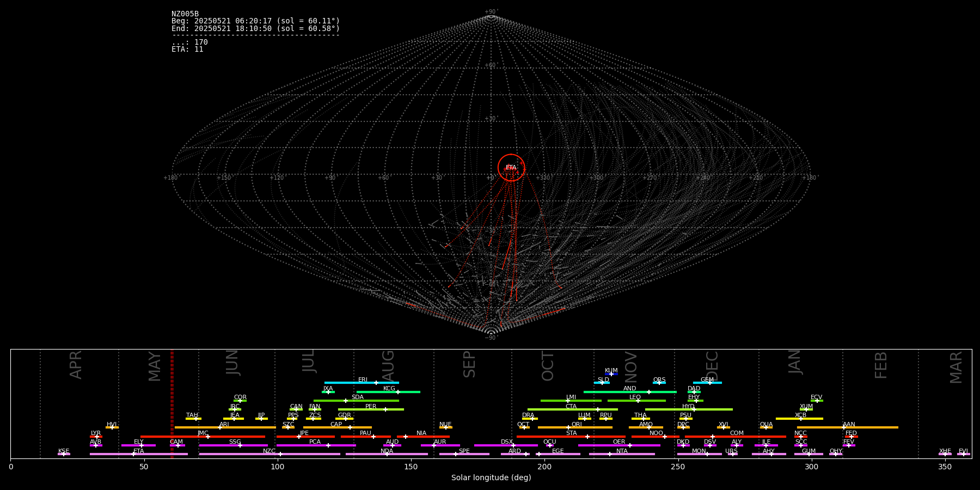Click the magenta SSG activity bar
Image resolution: width=980 pixels, height=490 pixels.
tap(234, 445)
